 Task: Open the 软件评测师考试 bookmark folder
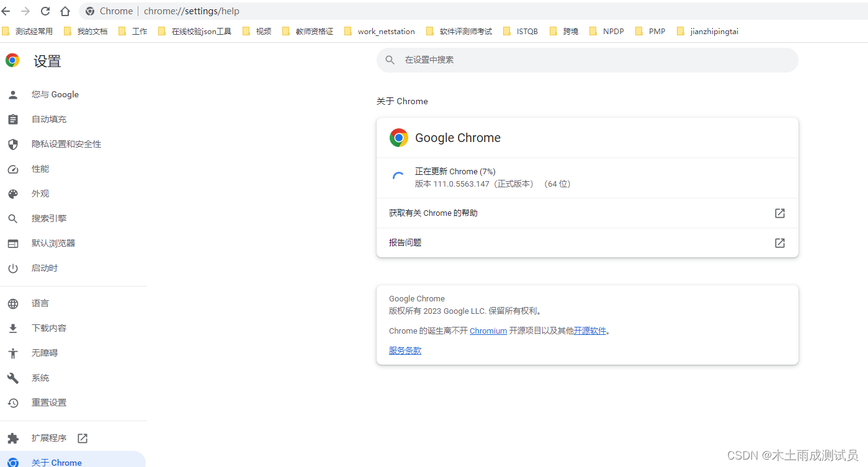(x=459, y=31)
